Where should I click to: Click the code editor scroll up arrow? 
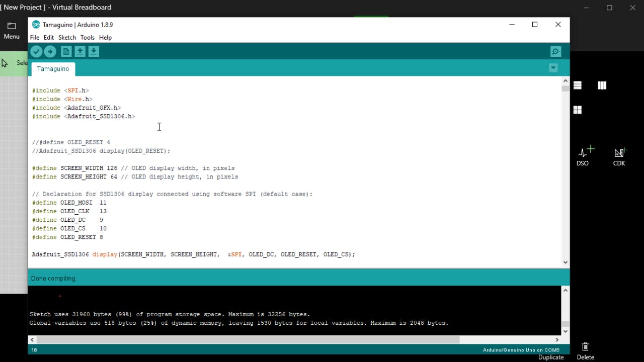[566, 80]
